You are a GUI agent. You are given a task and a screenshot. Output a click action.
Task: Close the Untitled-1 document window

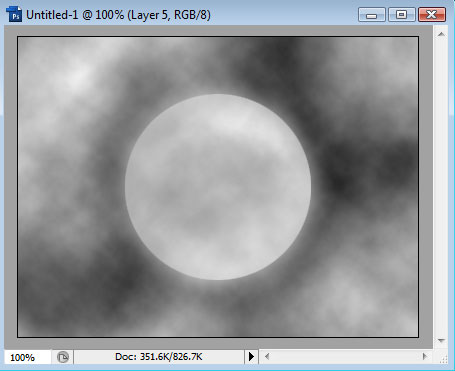[x=432, y=15]
